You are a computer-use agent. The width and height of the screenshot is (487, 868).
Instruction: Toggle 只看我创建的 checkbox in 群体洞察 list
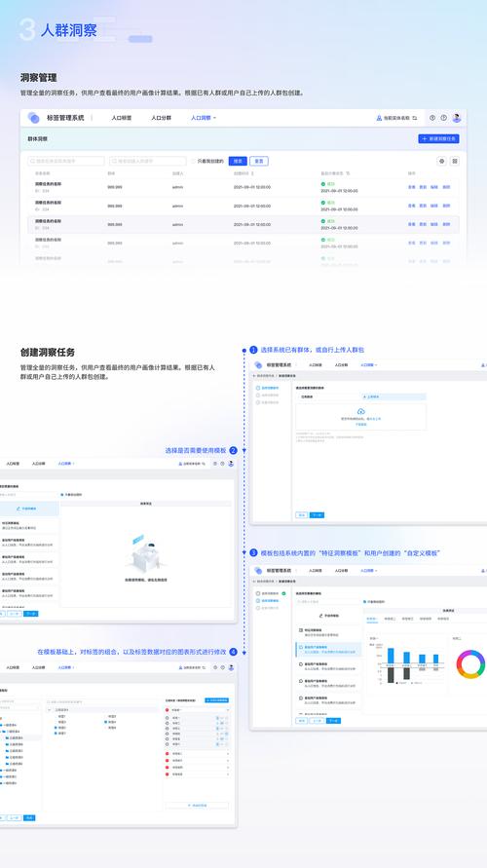coord(193,161)
